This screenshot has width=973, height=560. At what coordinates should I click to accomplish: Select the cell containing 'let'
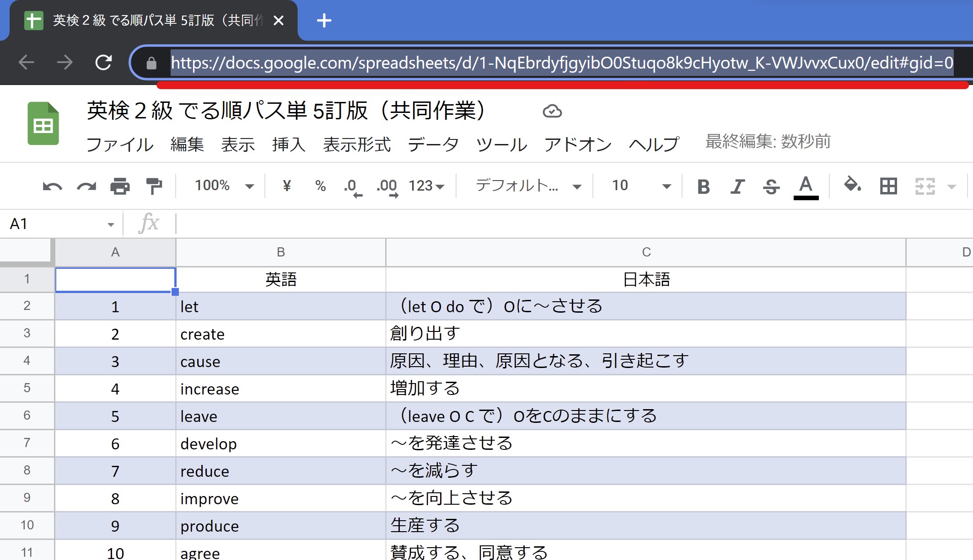tap(281, 306)
